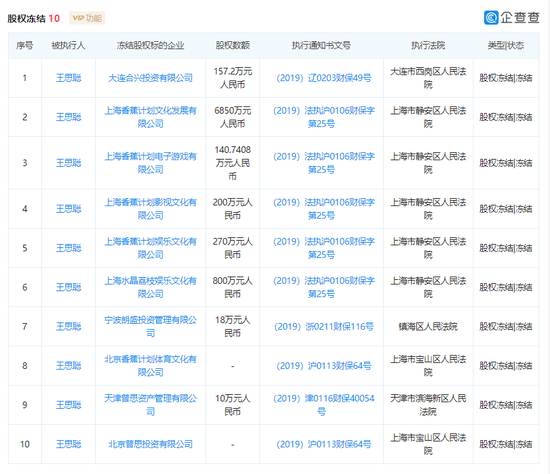Click the 股权数额 column header
The width and height of the screenshot is (550, 474).
point(233,45)
